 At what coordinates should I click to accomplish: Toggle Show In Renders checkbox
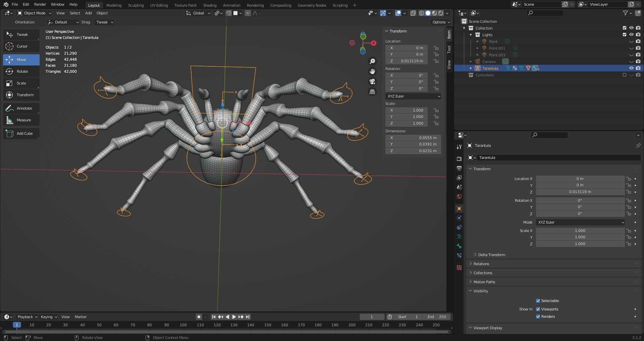(538, 317)
